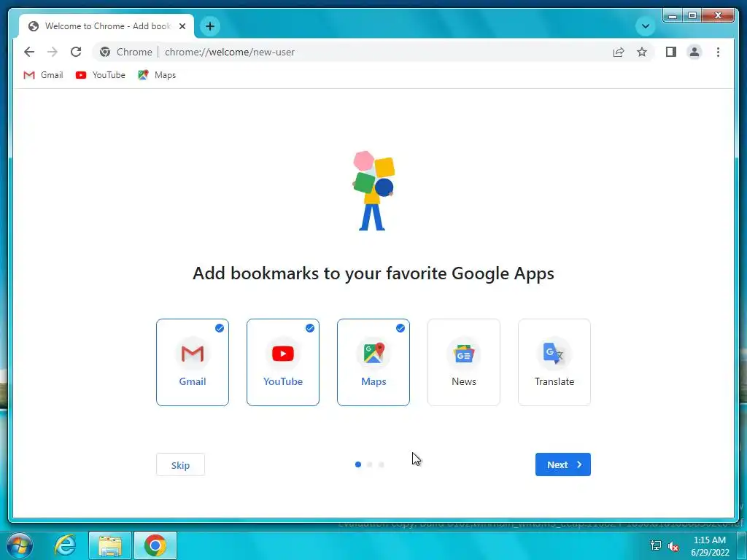Select the Translate app card

coord(554,362)
